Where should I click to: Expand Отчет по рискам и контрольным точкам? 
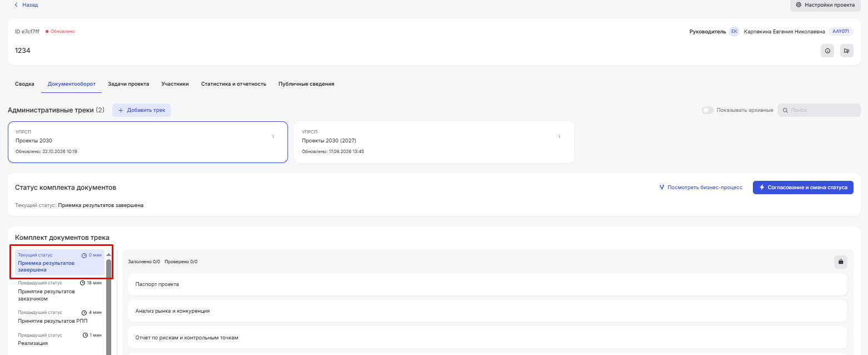pos(488,338)
